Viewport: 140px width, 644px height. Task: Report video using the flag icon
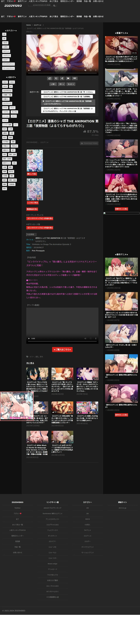click(68, 78)
